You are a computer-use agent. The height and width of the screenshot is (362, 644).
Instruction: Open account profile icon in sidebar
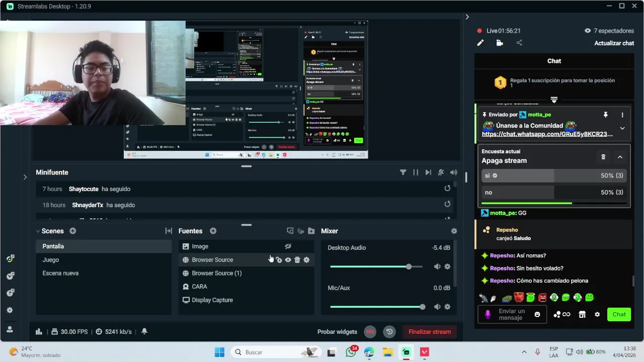pyautogui.click(x=10, y=329)
